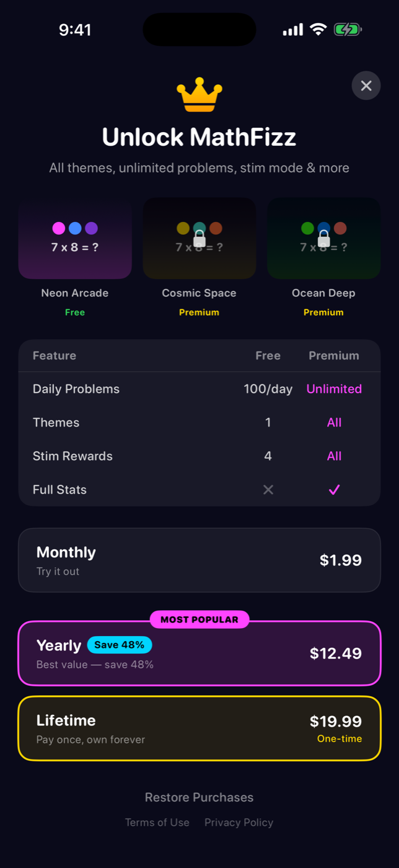
Task: Dismiss the paywall with the close button
Action: (x=366, y=86)
